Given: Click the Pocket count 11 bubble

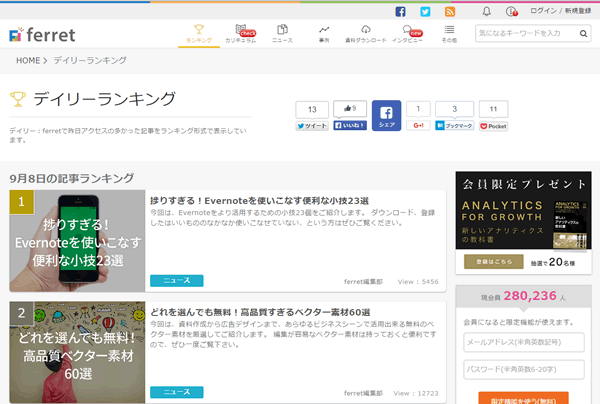Looking at the screenshot, I should 493,109.
